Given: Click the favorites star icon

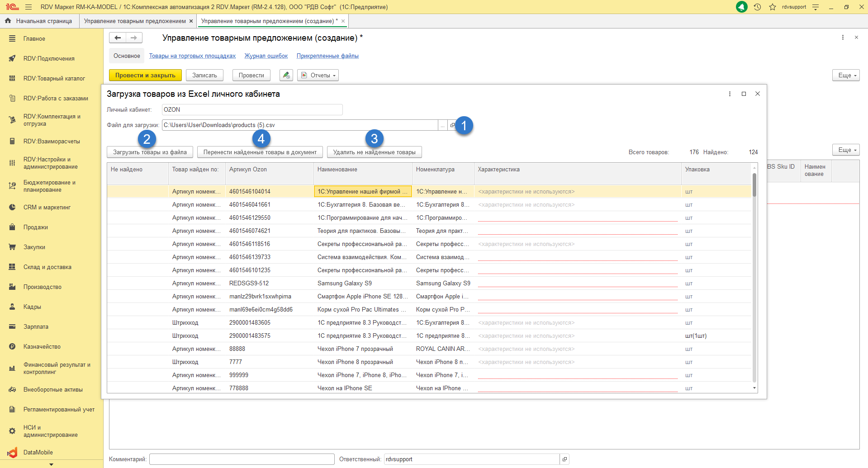Looking at the screenshot, I should (x=773, y=7).
